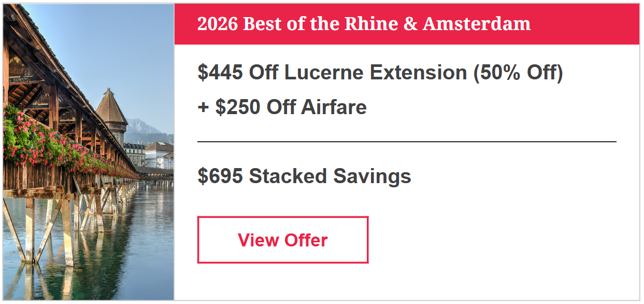Click the horizontal divider line above Stacked Savings

point(407,141)
